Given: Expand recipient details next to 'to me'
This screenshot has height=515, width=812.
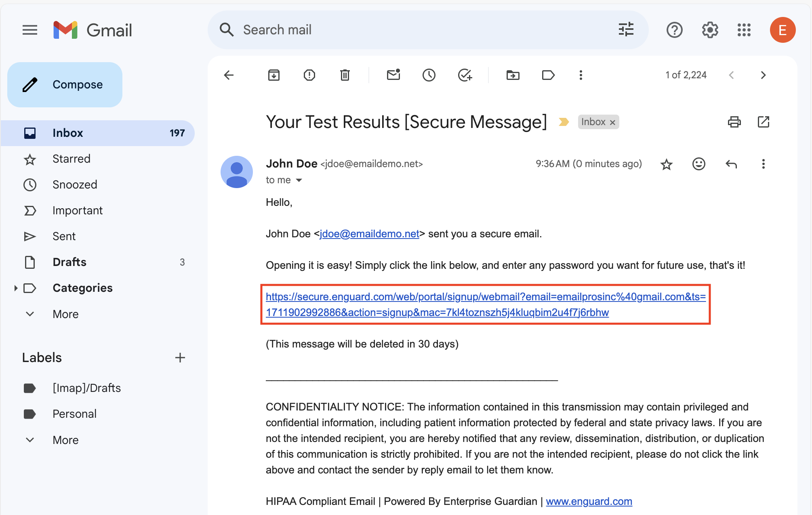Looking at the screenshot, I should point(299,180).
